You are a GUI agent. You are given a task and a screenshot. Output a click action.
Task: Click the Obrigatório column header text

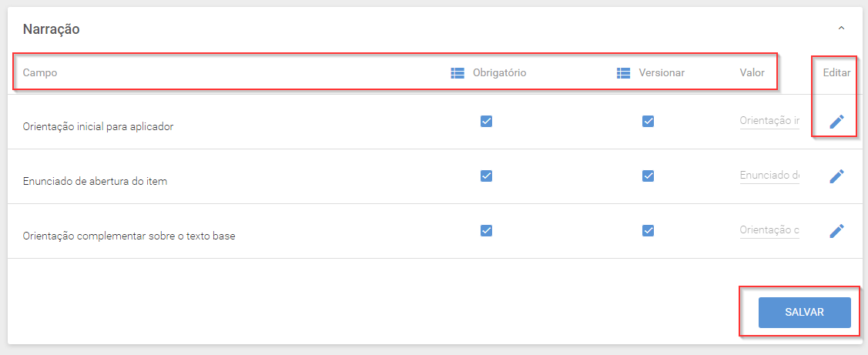tap(499, 73)
